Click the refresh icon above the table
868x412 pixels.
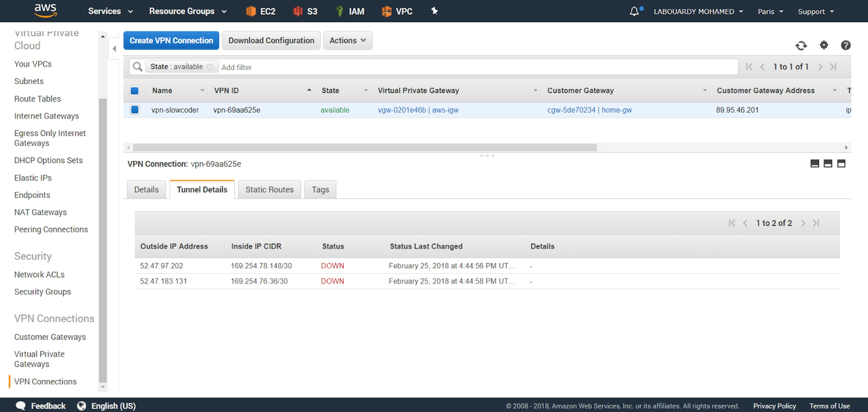(801, 45)
